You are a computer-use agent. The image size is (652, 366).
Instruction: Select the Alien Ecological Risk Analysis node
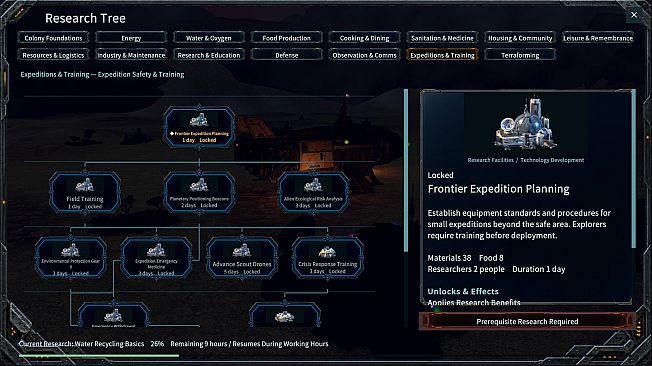coord(313,193)
